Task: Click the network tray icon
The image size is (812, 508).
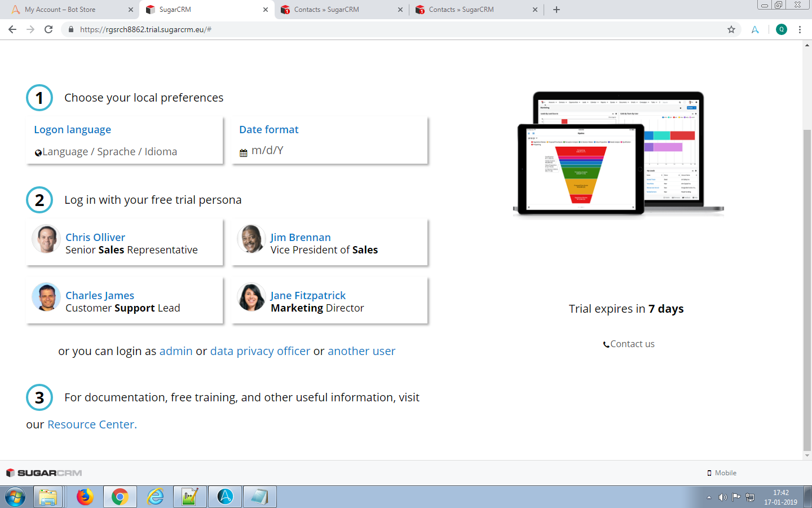Action: click(x=750, y=497)
